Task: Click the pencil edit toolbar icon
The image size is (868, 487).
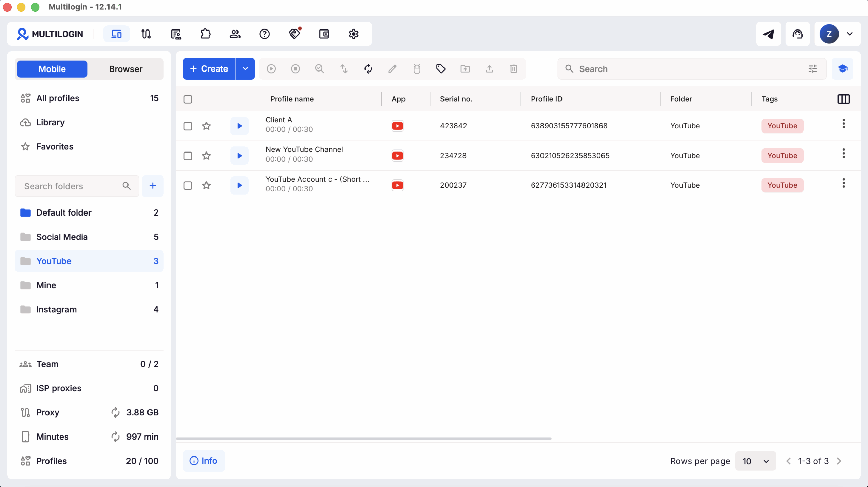Action: pyautogui.click(x=392, y=69)
